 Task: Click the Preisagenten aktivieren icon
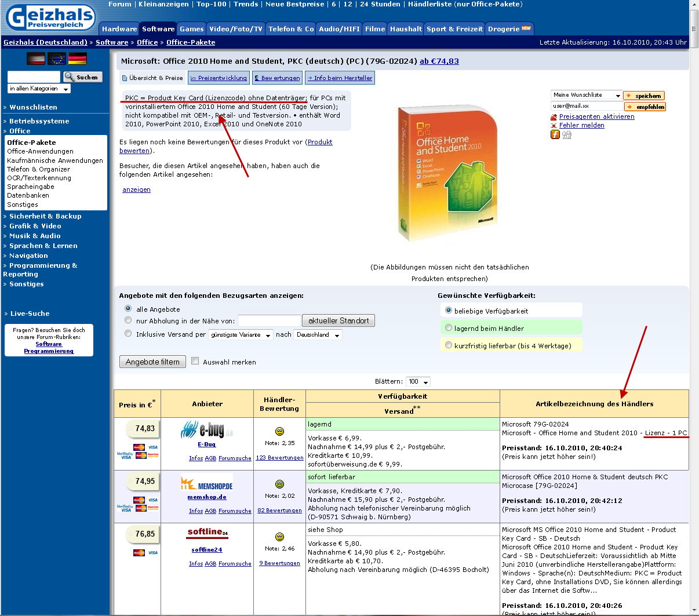pos(554,117)
